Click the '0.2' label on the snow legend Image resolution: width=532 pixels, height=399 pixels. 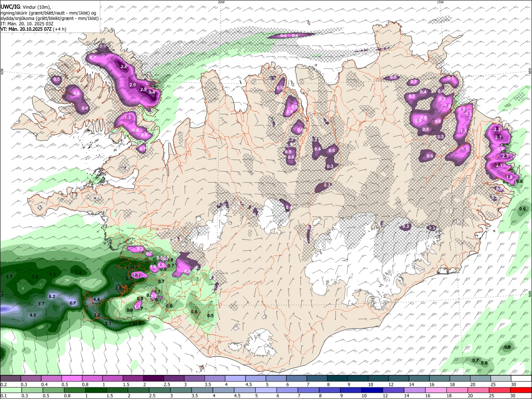(x=3, y=384)
